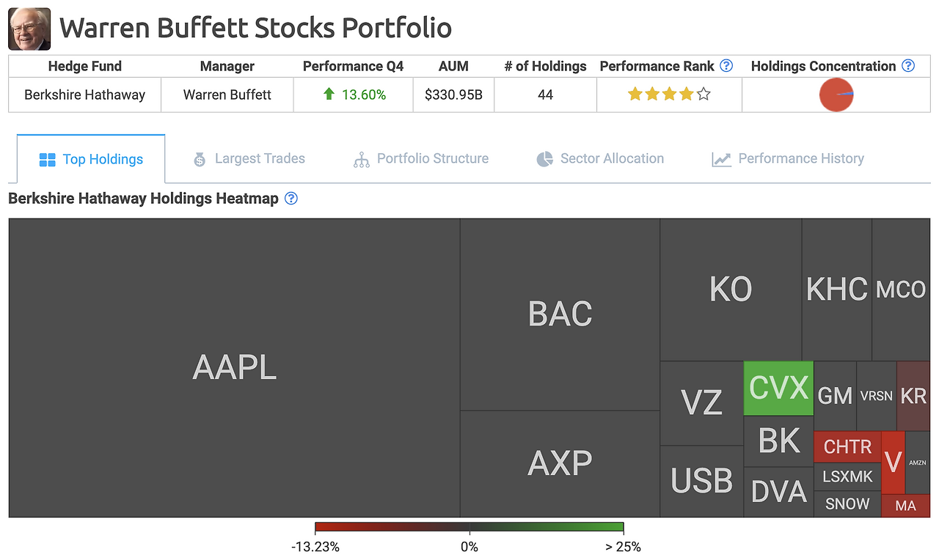Click the Warren Buffett profile photo
This screenshot has width=939, height=560.
(x=29, y=29)
